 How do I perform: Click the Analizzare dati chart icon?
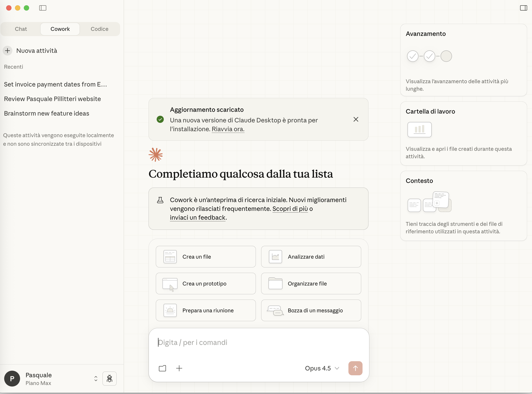click(275, 257)
